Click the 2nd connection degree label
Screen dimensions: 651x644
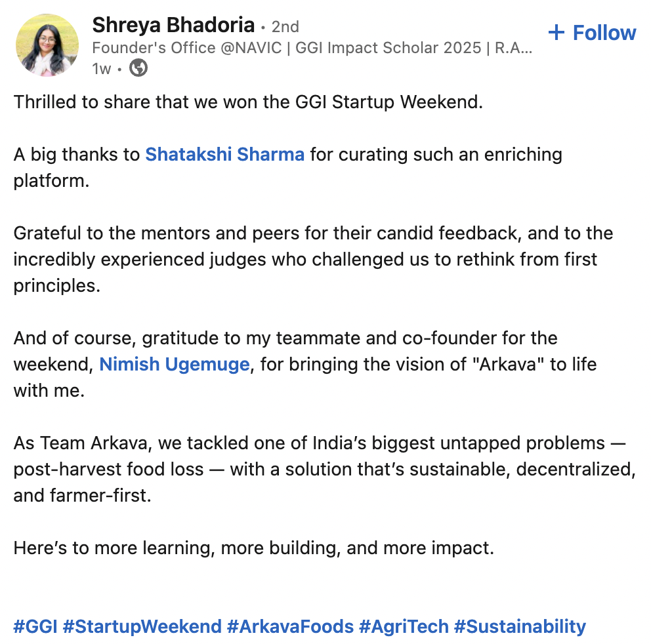(x=285, y=27)
